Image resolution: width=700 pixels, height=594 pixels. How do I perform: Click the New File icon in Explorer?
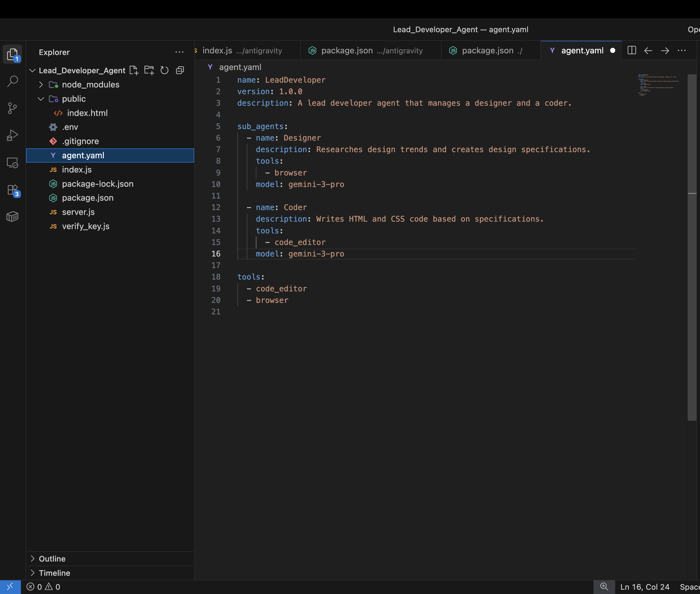tap(134, 70)
